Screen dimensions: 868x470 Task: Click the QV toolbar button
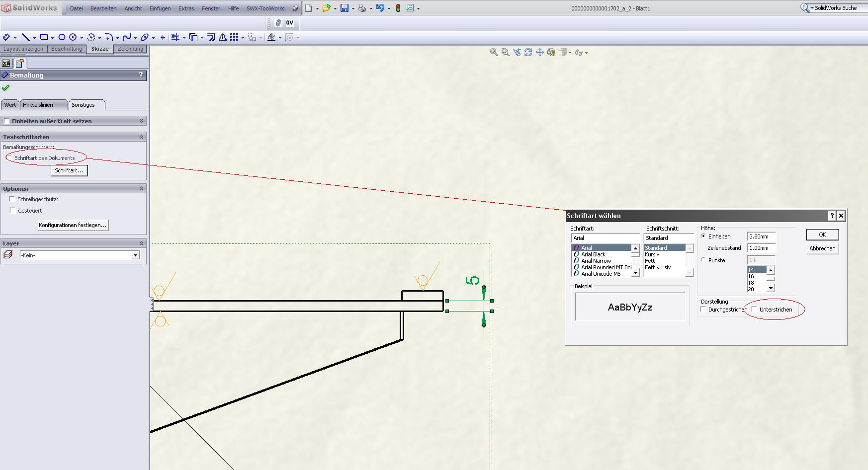(x=289, y=23)
